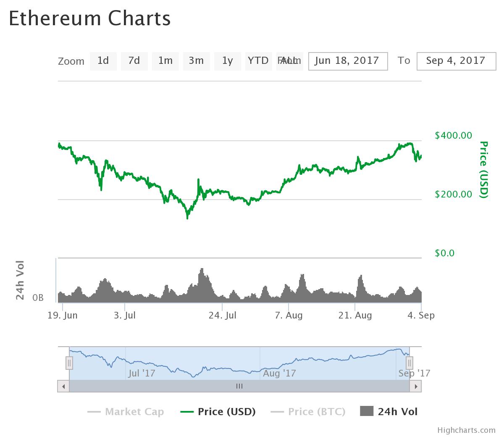Apply the 1m zoom range
504x437 pixels.
pyautogui.click(x=165, y=61)
